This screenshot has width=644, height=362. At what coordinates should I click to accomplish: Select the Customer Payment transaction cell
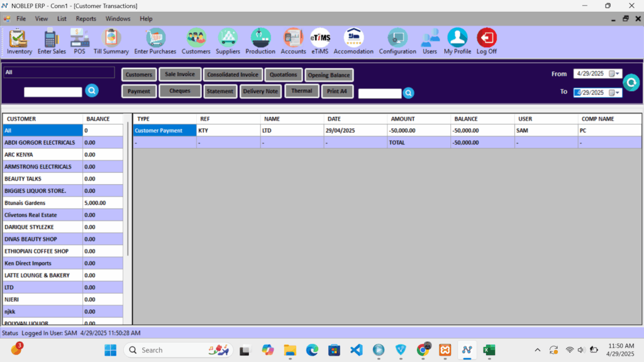(165, 131)
